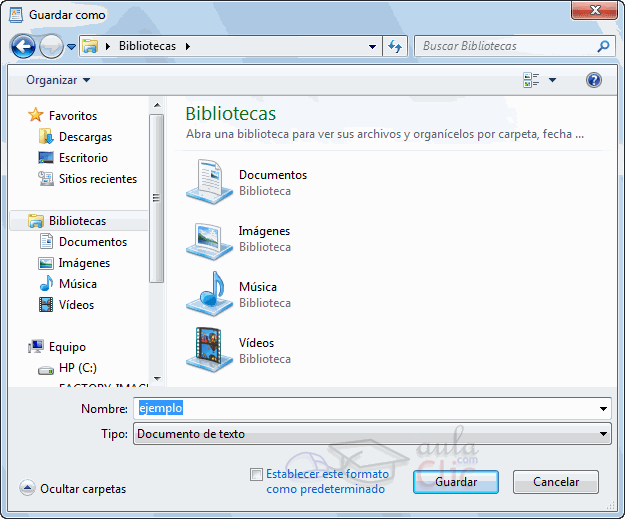The height and width of the screenshot is (519, 625).
Task: Open the view options dropdown arrow
Action: point(552,80)
